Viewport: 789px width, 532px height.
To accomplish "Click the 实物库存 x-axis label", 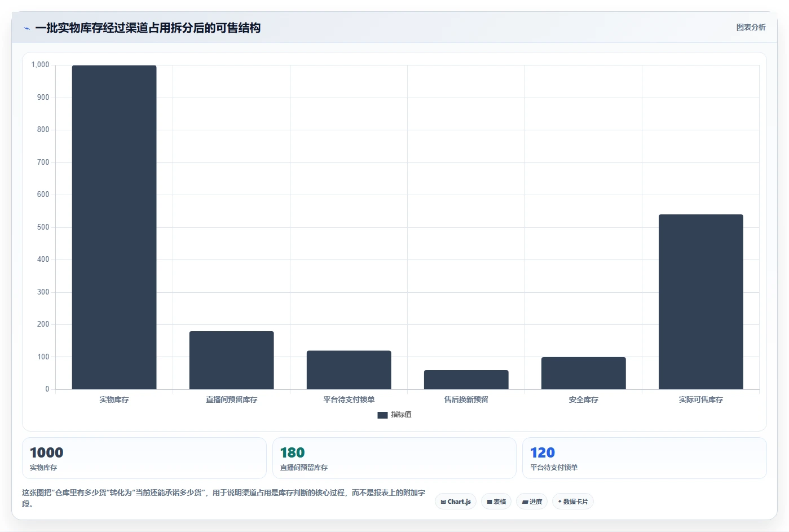I will pyautogui.click(x=114, y=399).
